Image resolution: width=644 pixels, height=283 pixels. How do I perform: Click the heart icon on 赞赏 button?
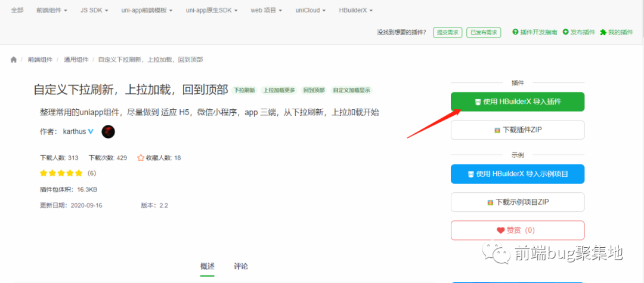point(500,230)
